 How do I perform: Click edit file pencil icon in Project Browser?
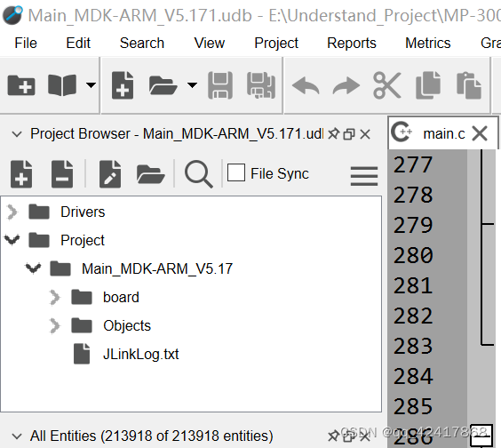pyautogui.click(x=110, y=174)
